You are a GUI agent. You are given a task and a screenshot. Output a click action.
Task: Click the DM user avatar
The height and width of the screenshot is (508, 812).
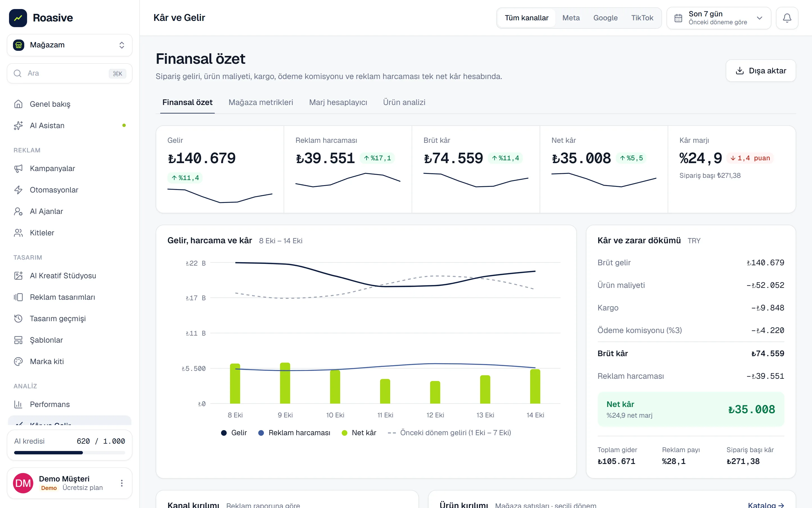tap(23, 483)
